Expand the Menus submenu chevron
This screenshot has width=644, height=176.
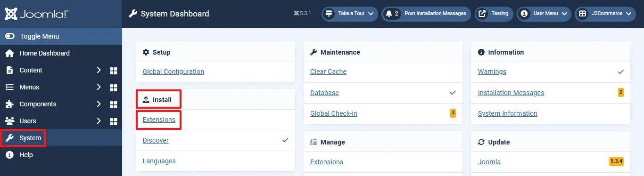point(99,87)
